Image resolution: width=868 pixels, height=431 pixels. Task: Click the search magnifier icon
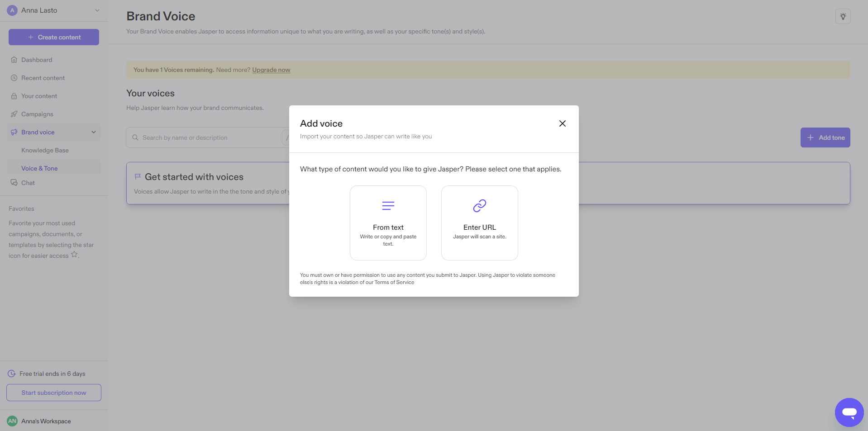(x=135, y=137)
